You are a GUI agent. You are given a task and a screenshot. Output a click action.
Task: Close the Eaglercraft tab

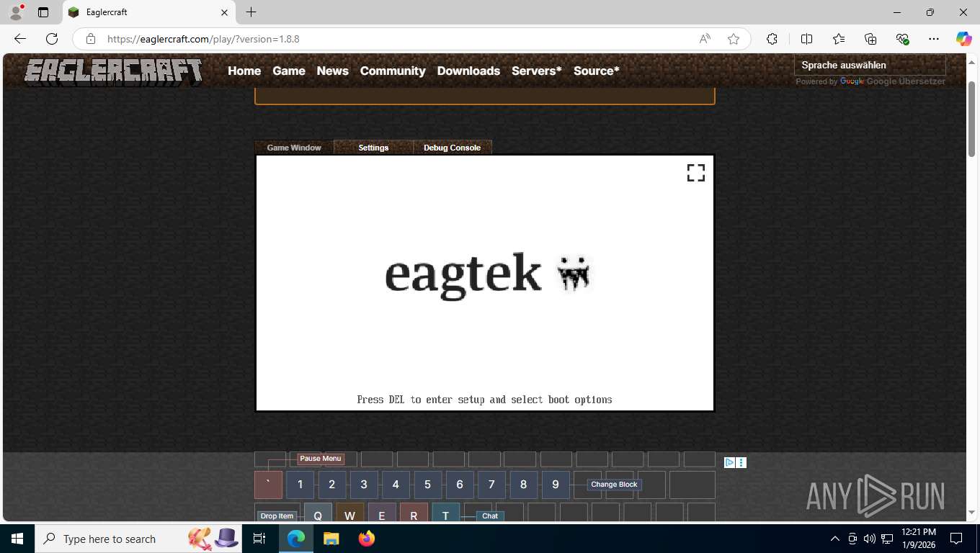point(224,12)
